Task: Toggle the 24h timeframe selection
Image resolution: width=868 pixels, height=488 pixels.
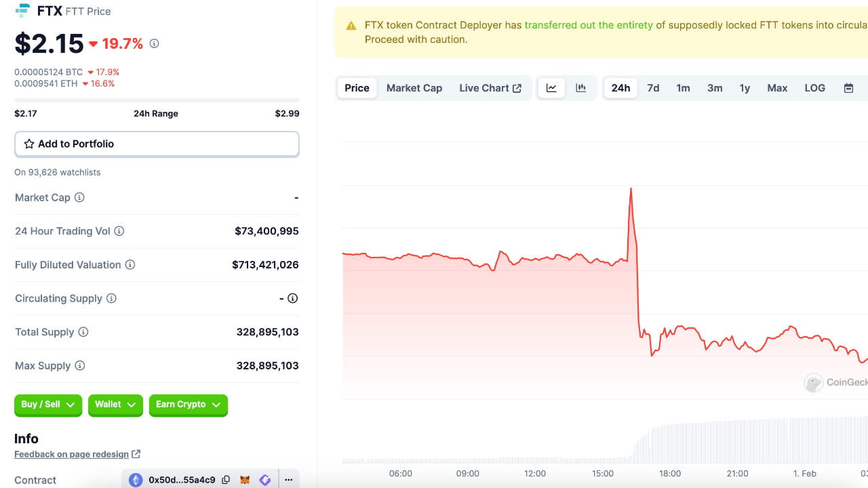Action: tap(620, 87)
